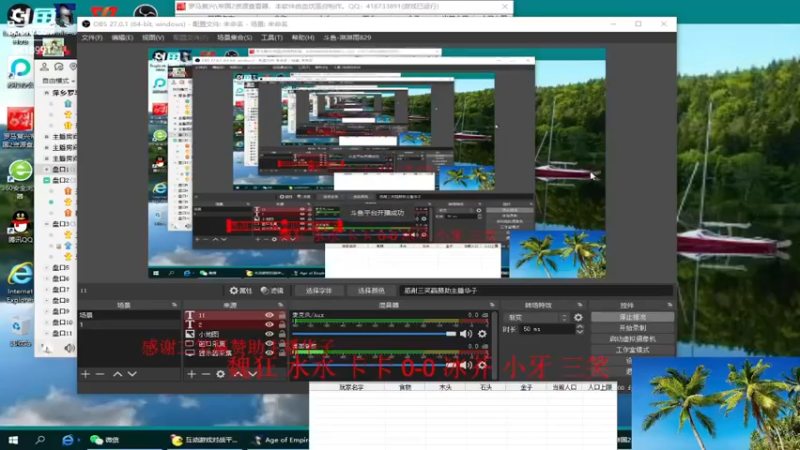Open the 编辑(E) menu in OBS
The image size is (800, 450).
click(x=122, y=38)
